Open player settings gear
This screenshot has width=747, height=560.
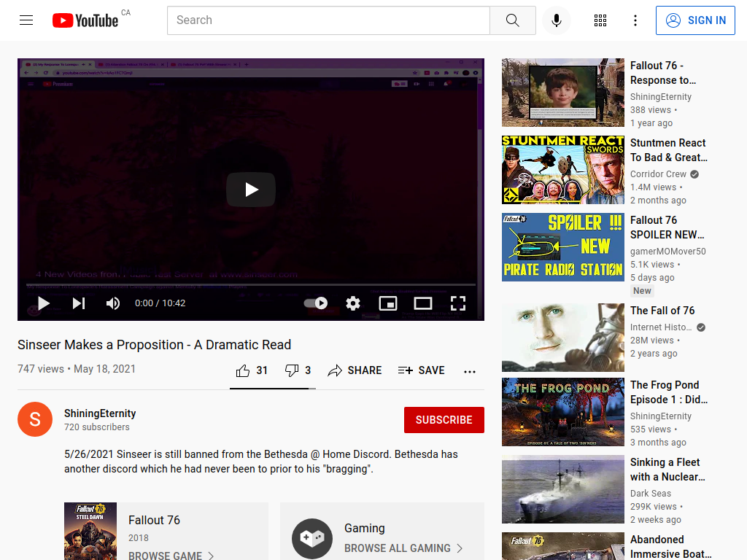[x=353, y=303]
